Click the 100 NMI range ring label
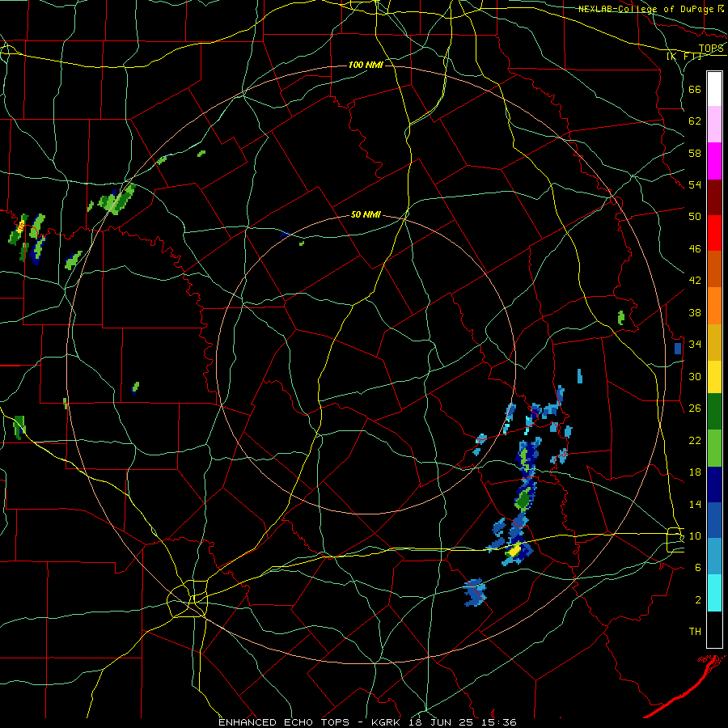The width and height of the screenshot is (728, 728). click(x=366, y=65)
